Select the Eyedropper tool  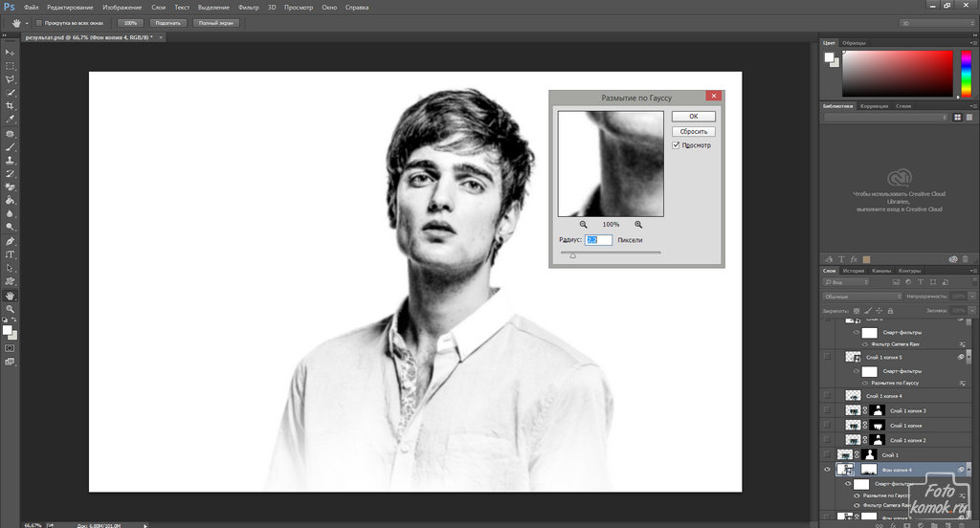point(10,120)
